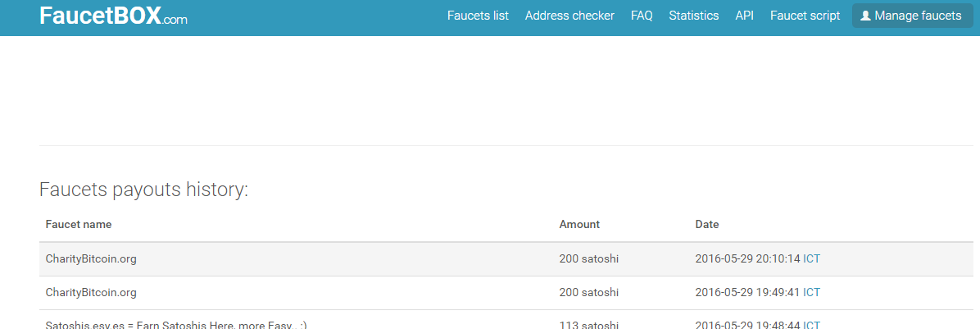Screen dimensions: 980x329
Task: Open the Address checker page
Action: point(569,16)
